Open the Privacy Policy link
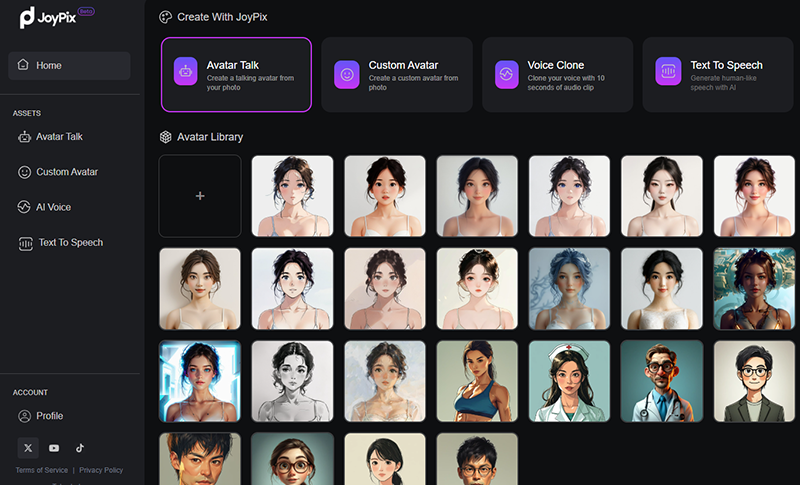800x485 pixels. click(x=101, y=470)
